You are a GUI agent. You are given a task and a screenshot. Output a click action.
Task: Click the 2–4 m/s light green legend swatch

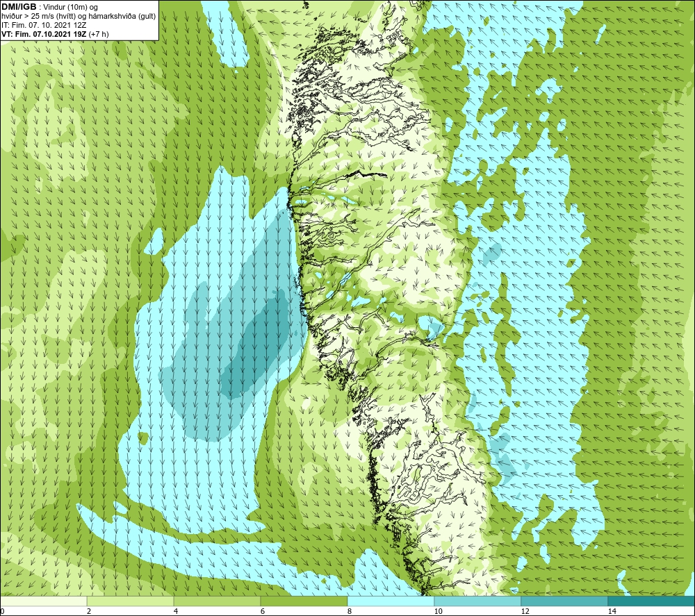(131, 601)
